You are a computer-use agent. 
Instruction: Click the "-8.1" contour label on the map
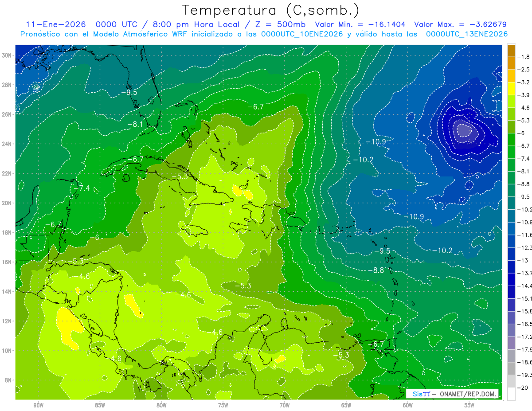pyautogui.click(x=135, y=125)
